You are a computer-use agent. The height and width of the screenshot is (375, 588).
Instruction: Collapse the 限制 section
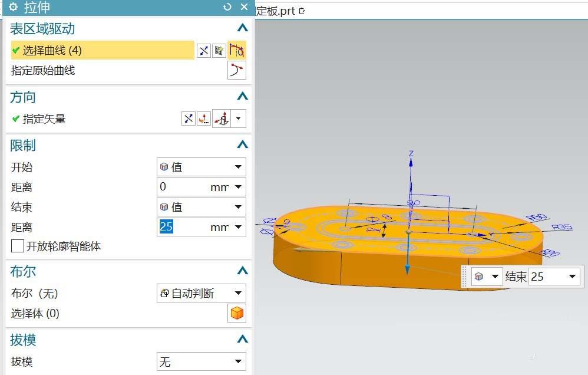click(x=242, y=145)
